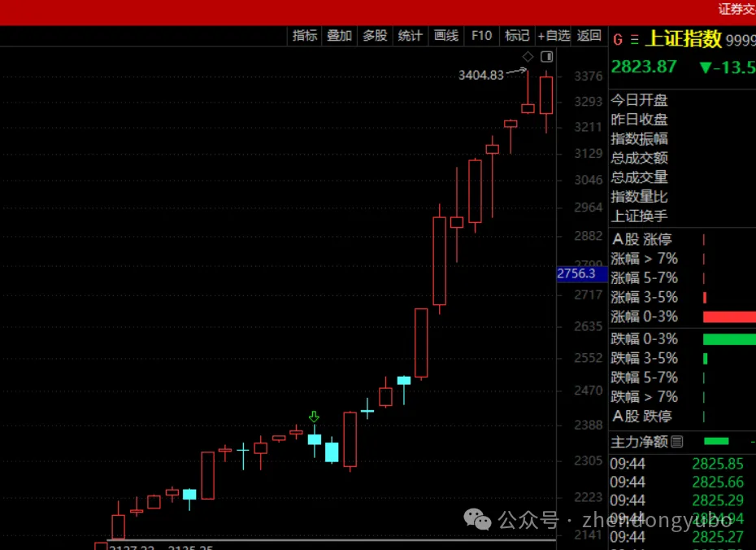Toggle the side panel layout icon
The image size is (756, 550).
546,57
